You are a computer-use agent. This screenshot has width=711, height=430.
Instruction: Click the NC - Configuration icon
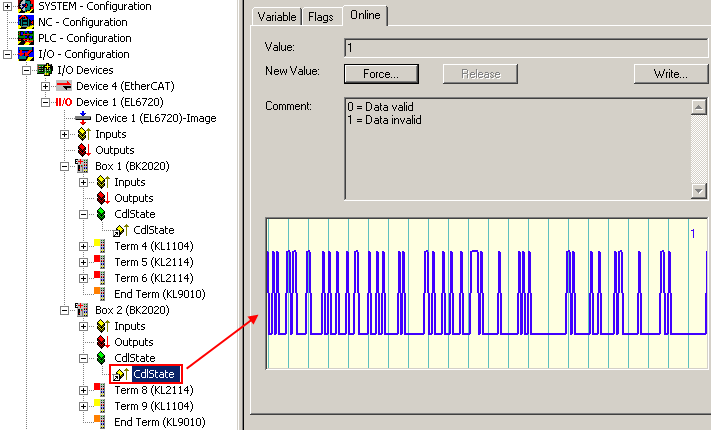(26, 22)
